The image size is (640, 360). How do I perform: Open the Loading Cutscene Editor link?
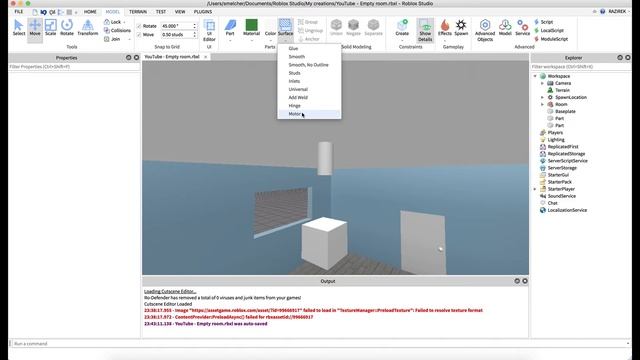[170, 291]
